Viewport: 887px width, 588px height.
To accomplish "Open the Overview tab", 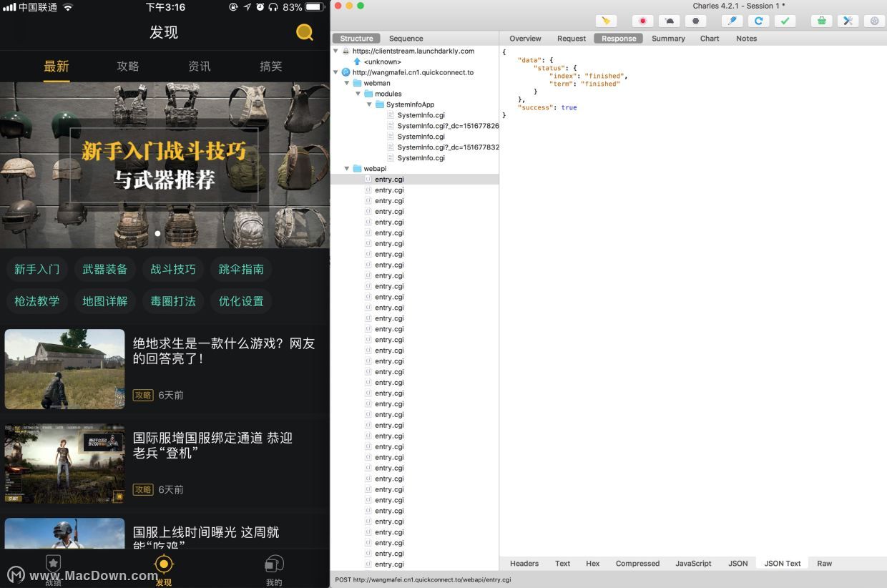I will click(525, 39).
